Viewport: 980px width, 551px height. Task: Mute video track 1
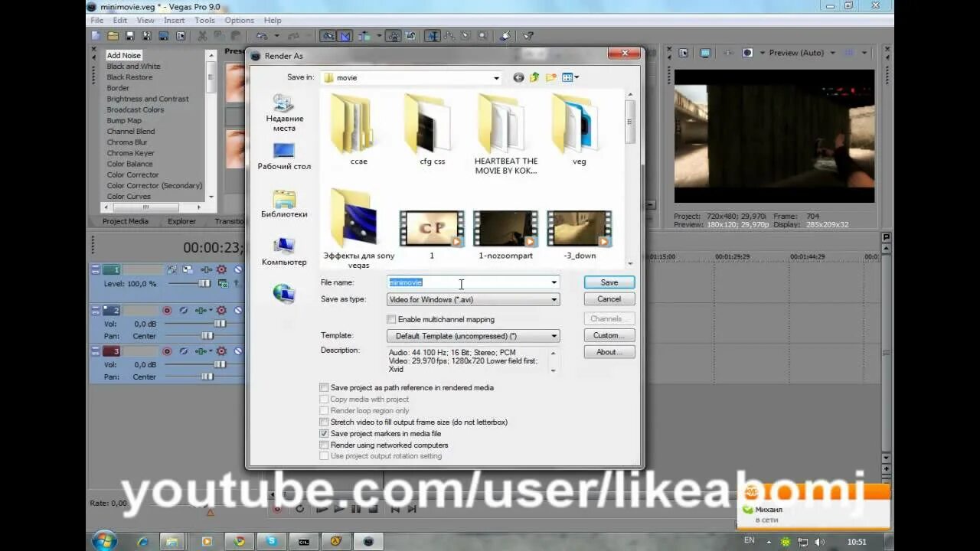pyautogui.click(x=238, y=269)
